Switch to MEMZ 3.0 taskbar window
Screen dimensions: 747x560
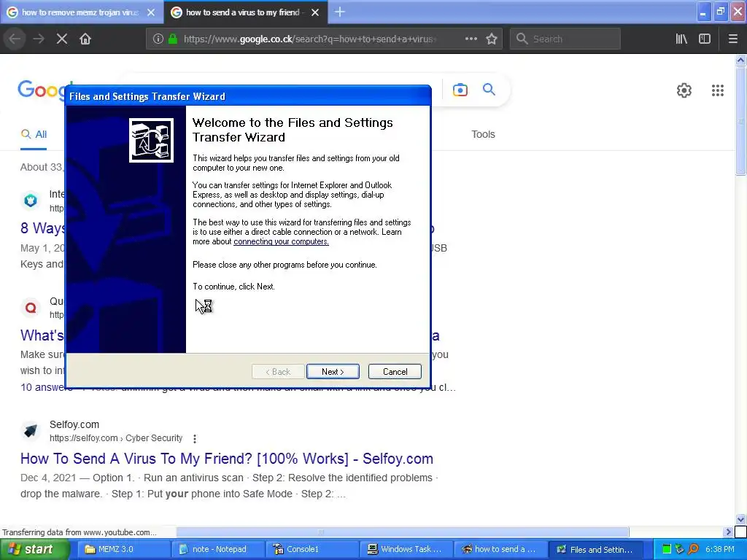[x=123, y=549]
